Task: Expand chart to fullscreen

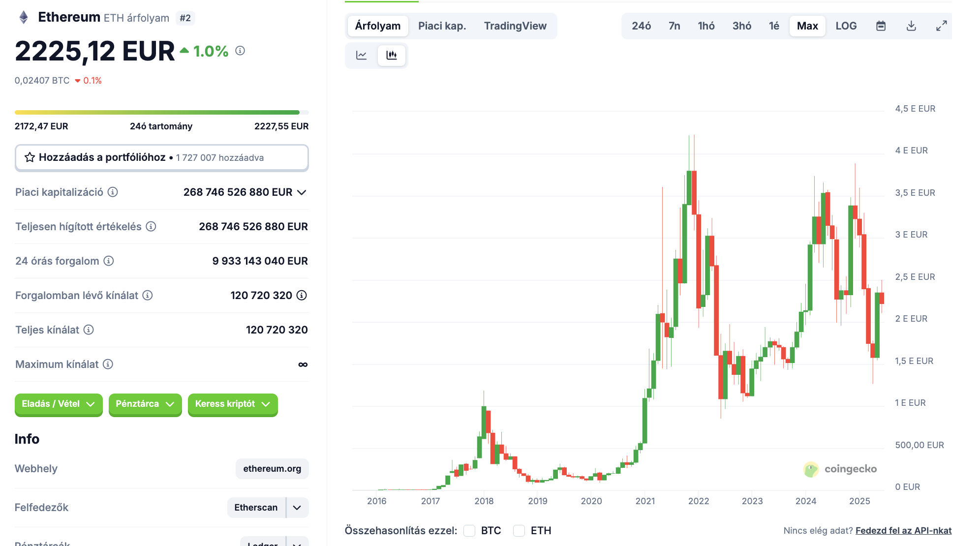Action: (941, 26)
